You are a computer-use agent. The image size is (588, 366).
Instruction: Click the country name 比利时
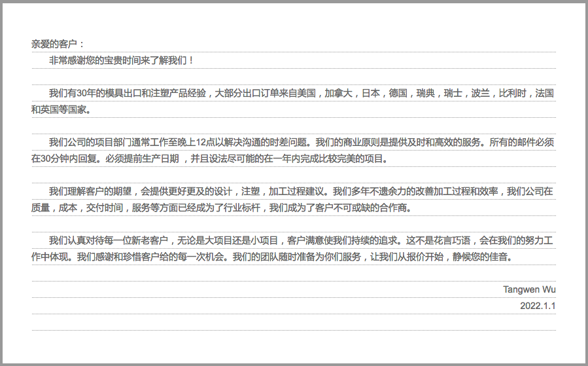click(512, 94)
